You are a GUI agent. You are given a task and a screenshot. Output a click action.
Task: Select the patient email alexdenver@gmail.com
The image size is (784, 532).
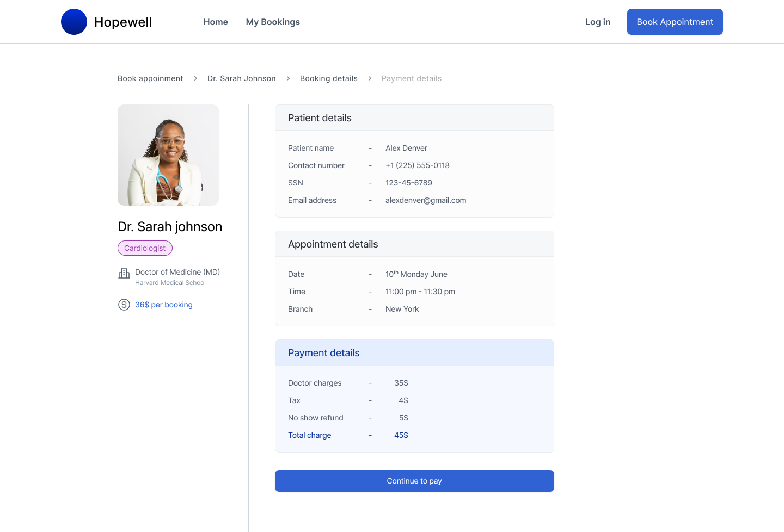point(426,200)
